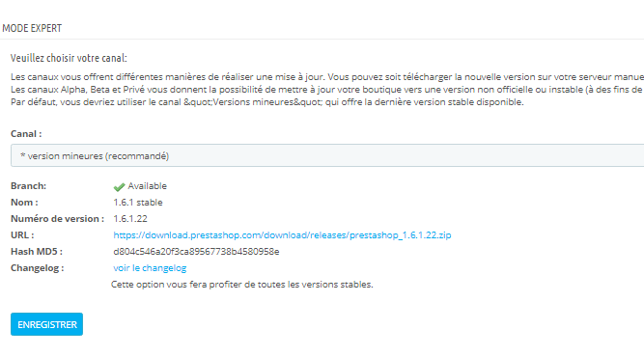
Task: Click the green checkmark Available icon
Action: (119, 187)
